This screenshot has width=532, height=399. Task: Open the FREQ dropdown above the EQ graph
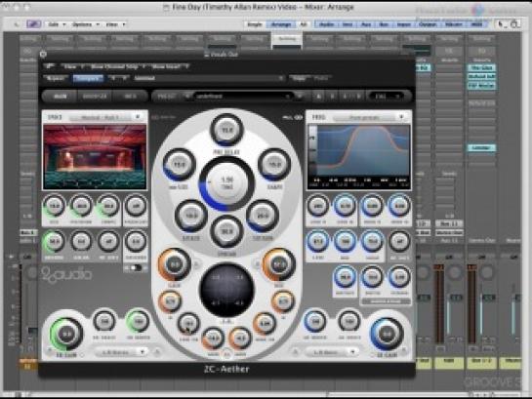click(x=369, y=117)
